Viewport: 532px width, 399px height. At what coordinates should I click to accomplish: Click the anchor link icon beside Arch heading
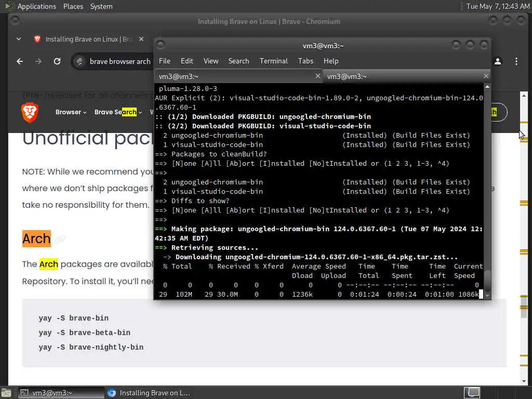pyautogui.click(x=60, y=239)
